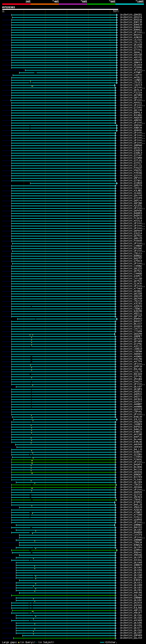Select the label UniRef100_B8PHL4
The height and width of the screenshot is (644, 146).
click(131, 113)
